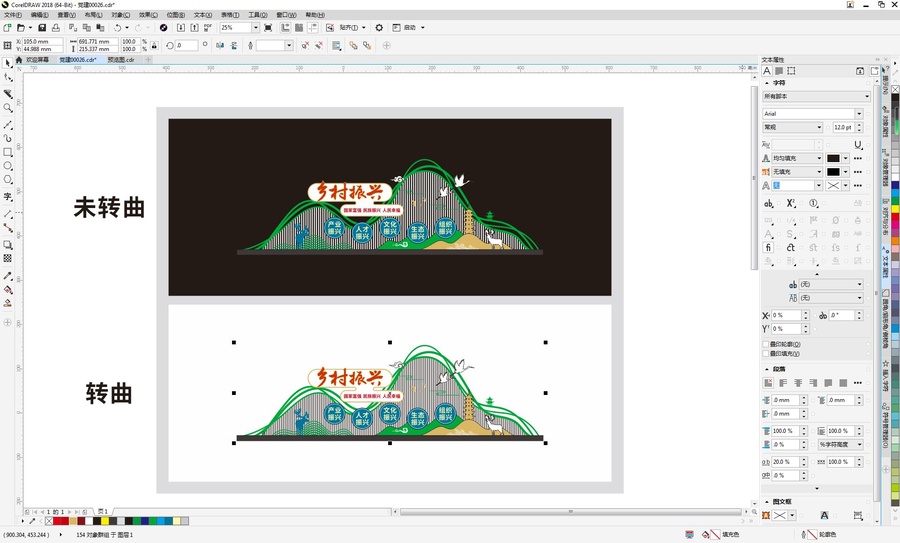Open the 文件 menu

coord(13,15)
